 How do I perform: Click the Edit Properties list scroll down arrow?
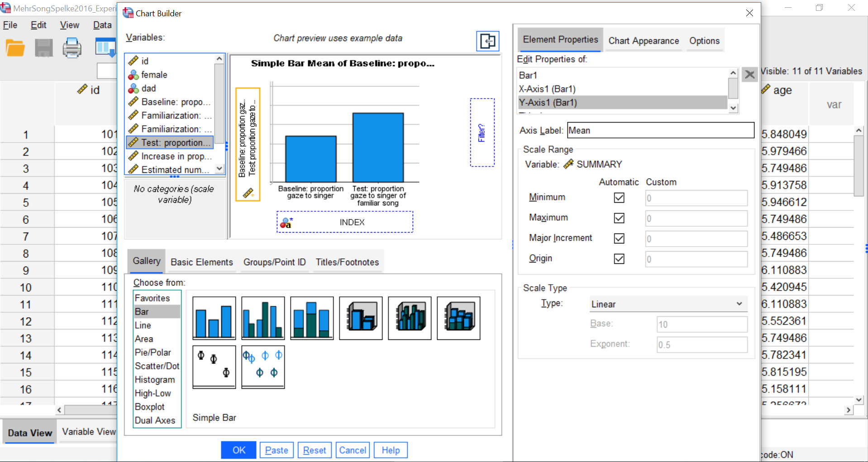[733, 108]
